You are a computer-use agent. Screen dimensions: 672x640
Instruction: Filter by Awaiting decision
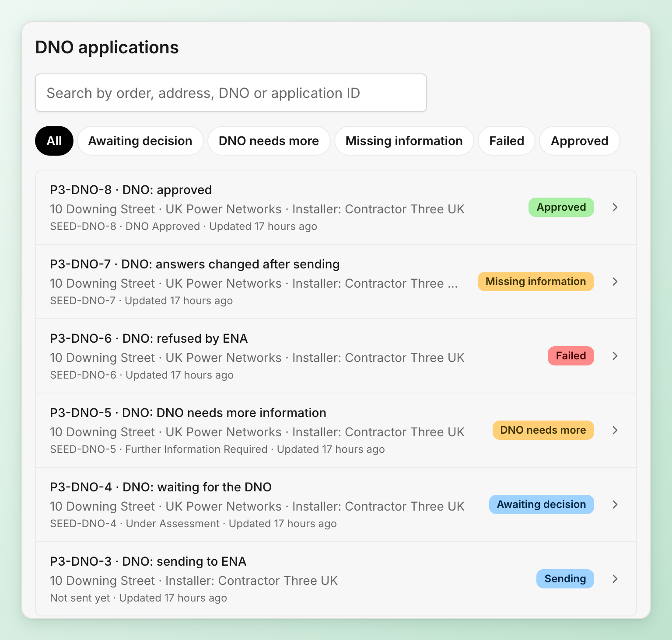pos(140,141)
